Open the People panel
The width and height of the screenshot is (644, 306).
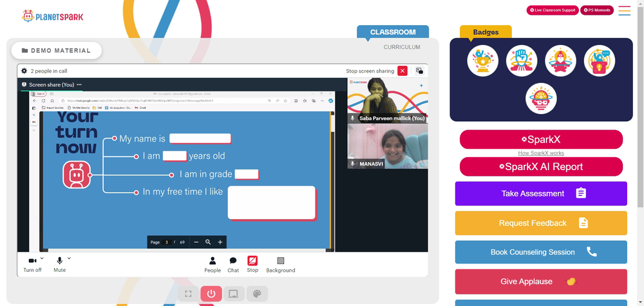coord(213,265)
